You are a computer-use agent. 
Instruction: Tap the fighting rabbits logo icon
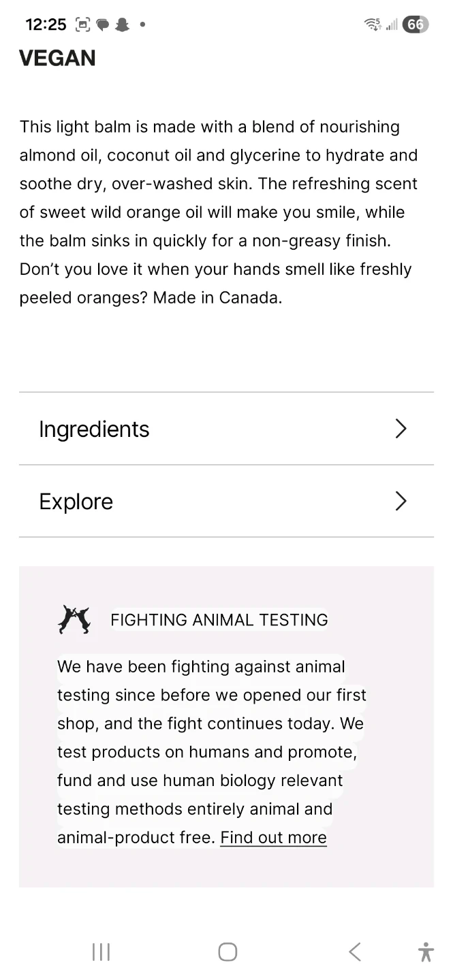click(74, 620)
